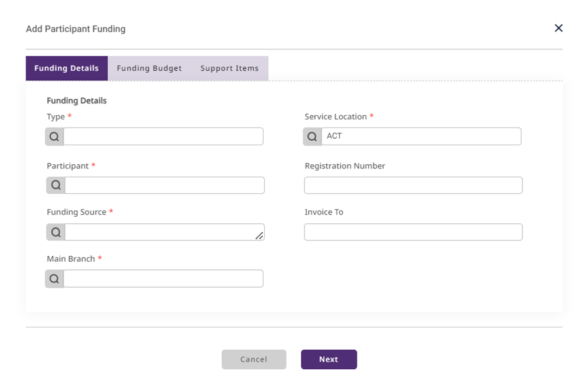588x381 pixels.
Task: Click into the Participant text box
Action: point(164,185)
